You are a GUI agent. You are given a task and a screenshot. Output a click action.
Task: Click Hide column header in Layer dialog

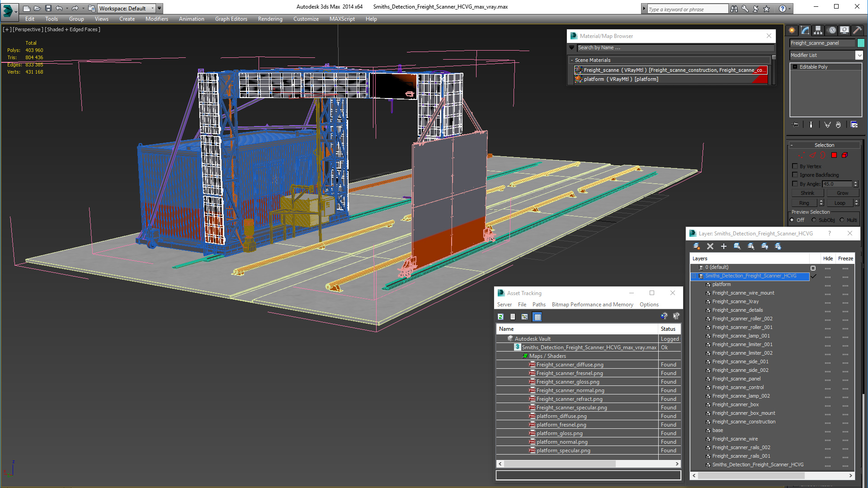click(828, 258)
